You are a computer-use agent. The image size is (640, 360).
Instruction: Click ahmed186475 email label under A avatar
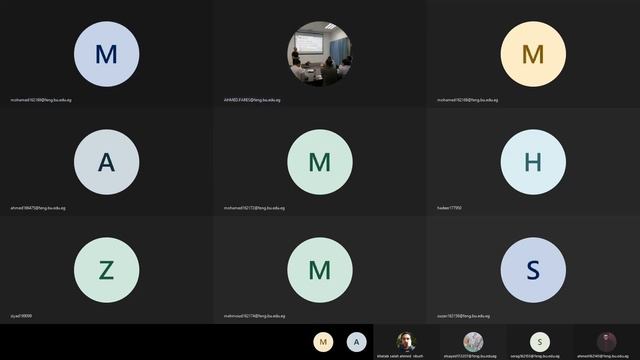(x=38, y=208)
